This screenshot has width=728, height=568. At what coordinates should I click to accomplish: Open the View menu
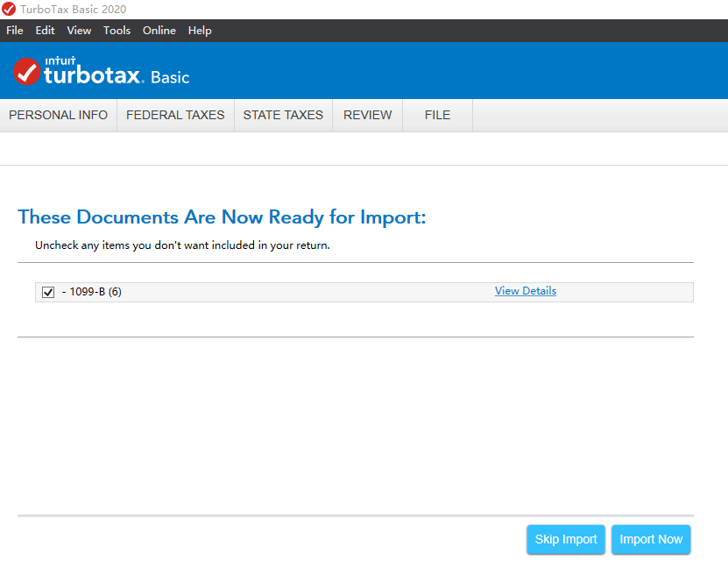click(79, 31)
